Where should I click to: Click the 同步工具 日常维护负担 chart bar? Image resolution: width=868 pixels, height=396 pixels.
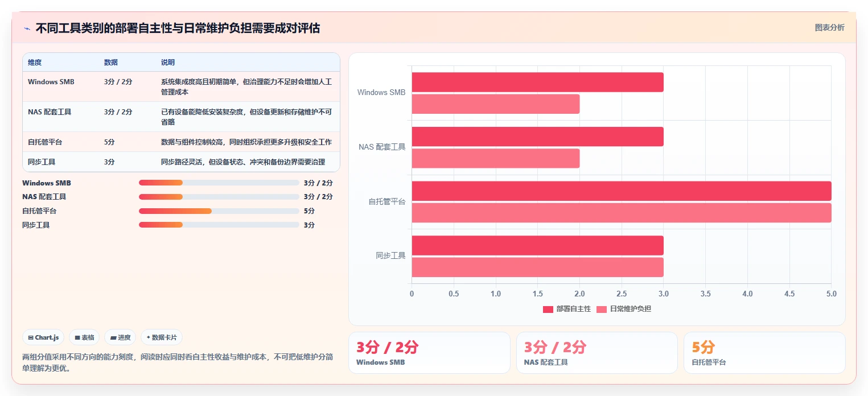[537, 267]
